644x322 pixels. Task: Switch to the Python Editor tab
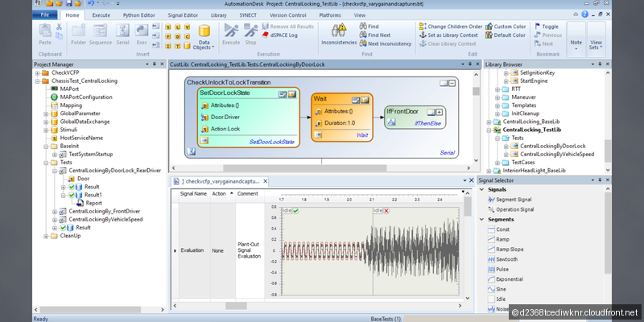pos(138,15)
